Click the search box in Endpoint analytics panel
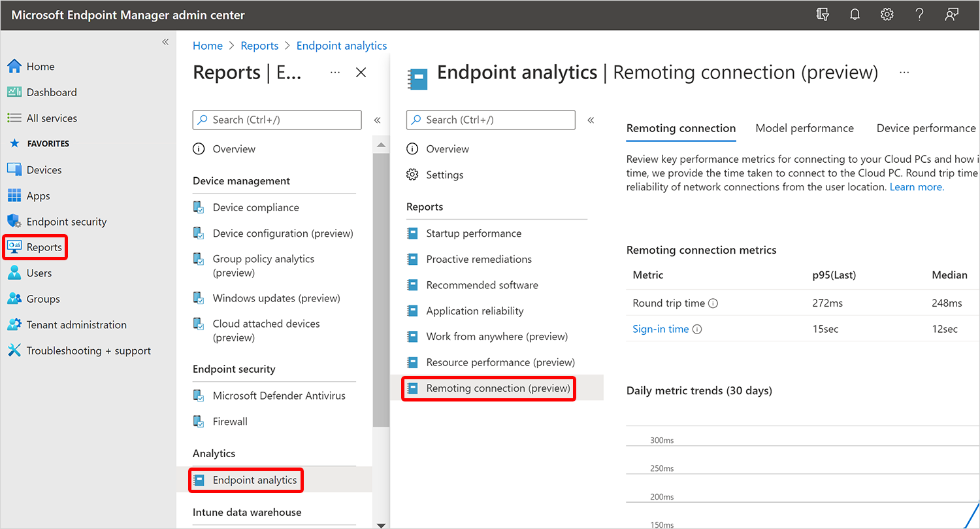980x529 pixels. [x=491, y=120]
